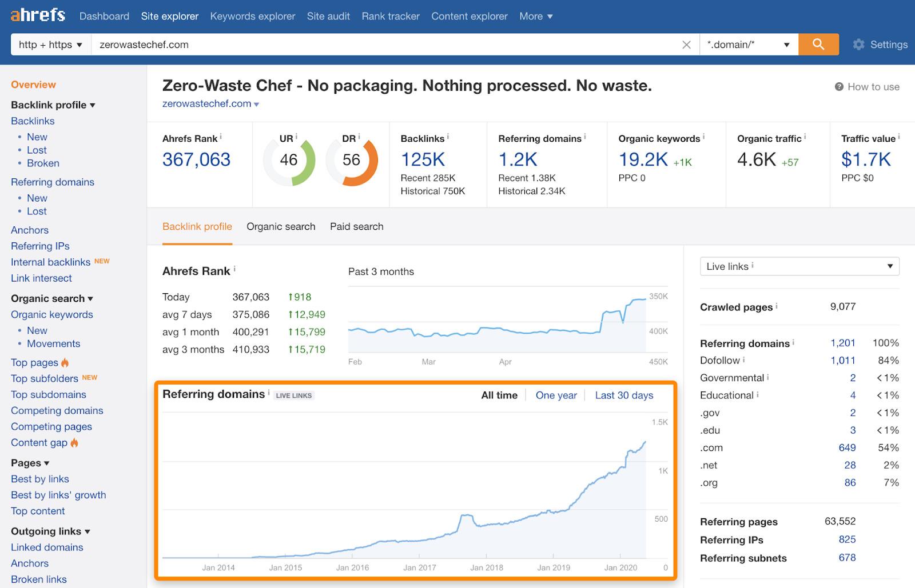Viewport: 915px width, 588px height.
Task: Open the Live links dropdown
Action: [799, 266]
